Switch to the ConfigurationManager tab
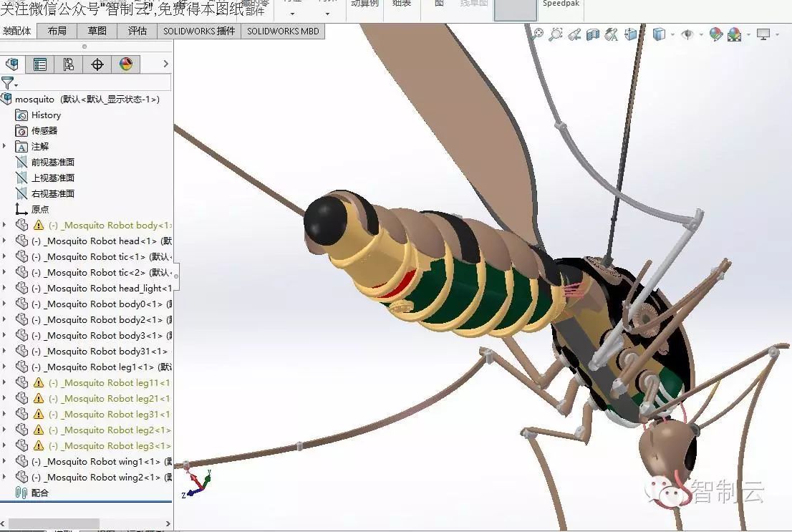This screenshot has height=532, width=792. coord(68,64)
